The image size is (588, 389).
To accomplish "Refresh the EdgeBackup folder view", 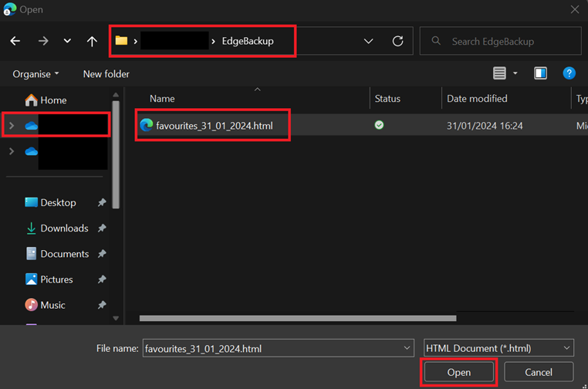I will 397,41.
